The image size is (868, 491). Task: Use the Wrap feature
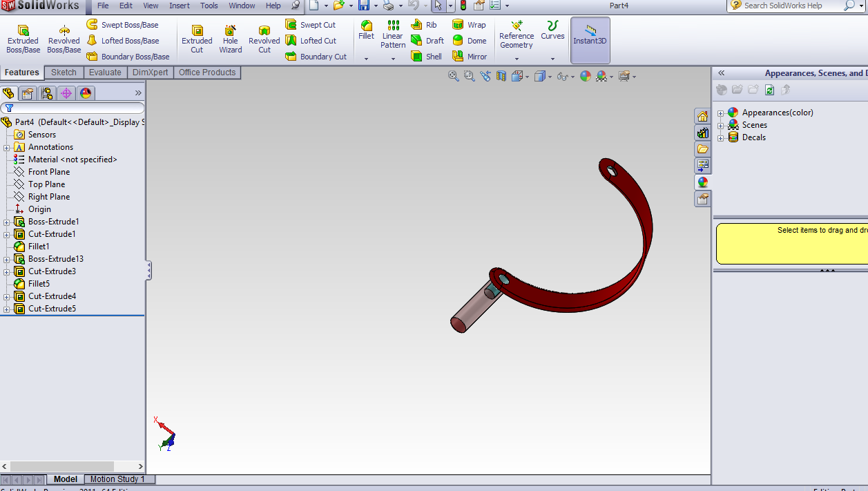pyautogui.click(x=469, y=25)
